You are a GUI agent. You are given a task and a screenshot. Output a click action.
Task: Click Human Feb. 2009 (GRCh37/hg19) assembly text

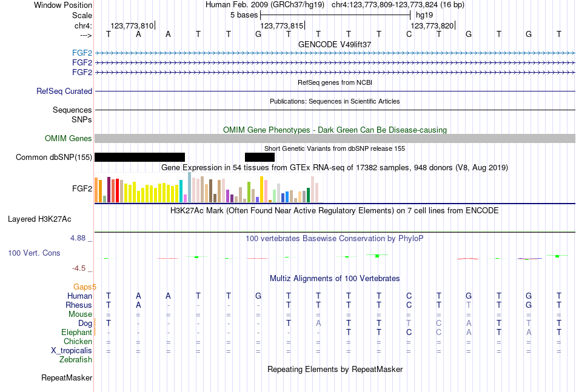(x=265, y=5)
